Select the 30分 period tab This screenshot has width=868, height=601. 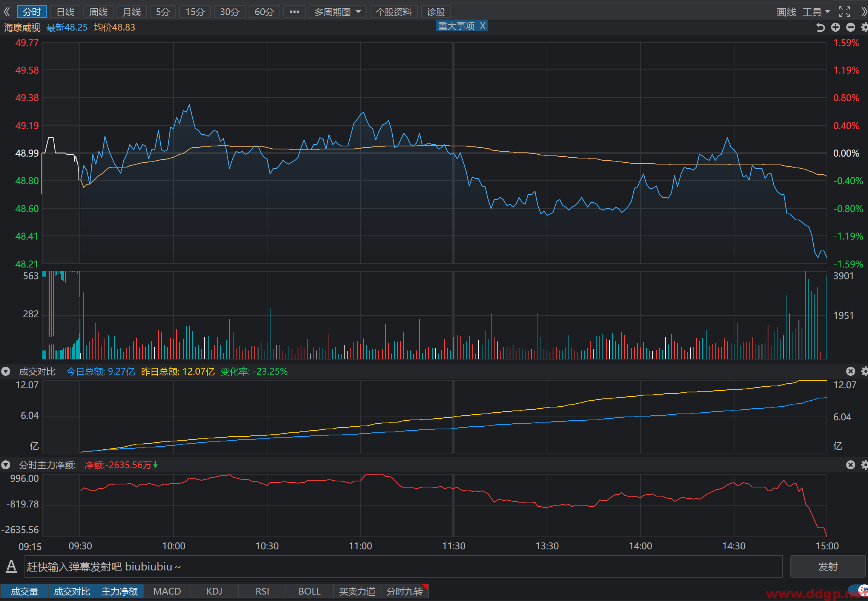[230, 12]
